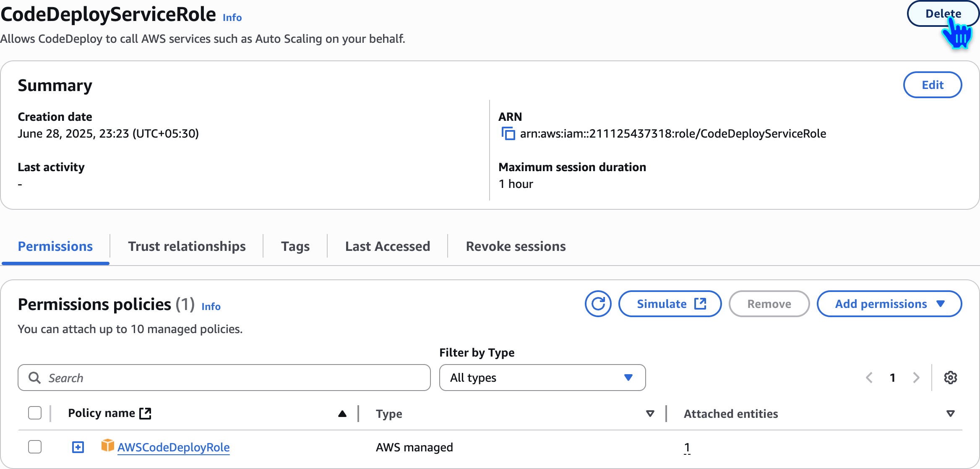Click the search magnifier icon
Viewport: 980px width, 469px height.
34,378
